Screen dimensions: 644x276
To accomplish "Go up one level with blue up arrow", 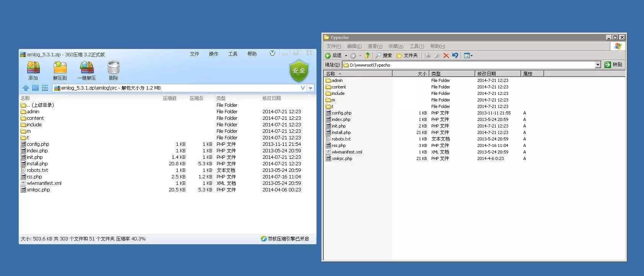I will [26, 88].
